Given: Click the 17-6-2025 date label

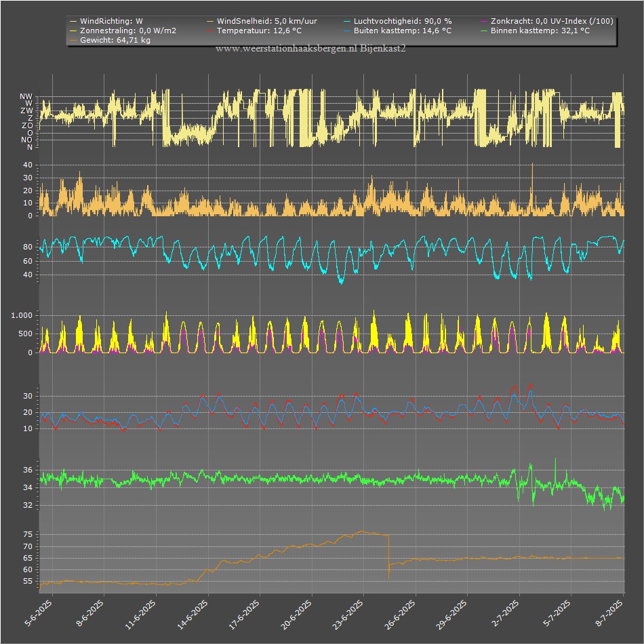Looking at the screenshot, I should tap(244, 614).
